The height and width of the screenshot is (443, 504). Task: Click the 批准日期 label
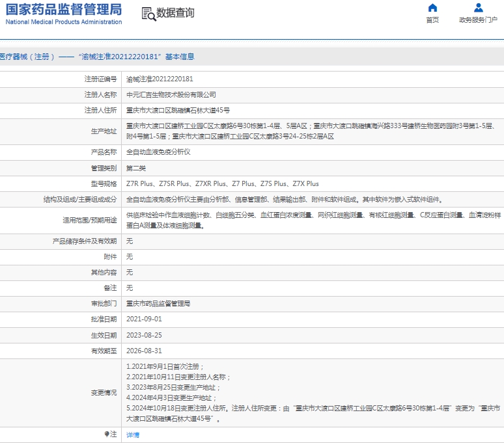click(104, 319)
